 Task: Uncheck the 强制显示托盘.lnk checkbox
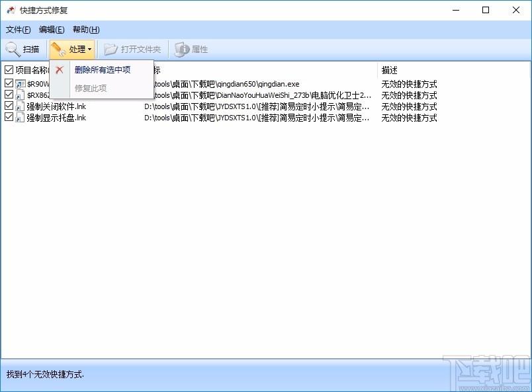click(9, 117)
